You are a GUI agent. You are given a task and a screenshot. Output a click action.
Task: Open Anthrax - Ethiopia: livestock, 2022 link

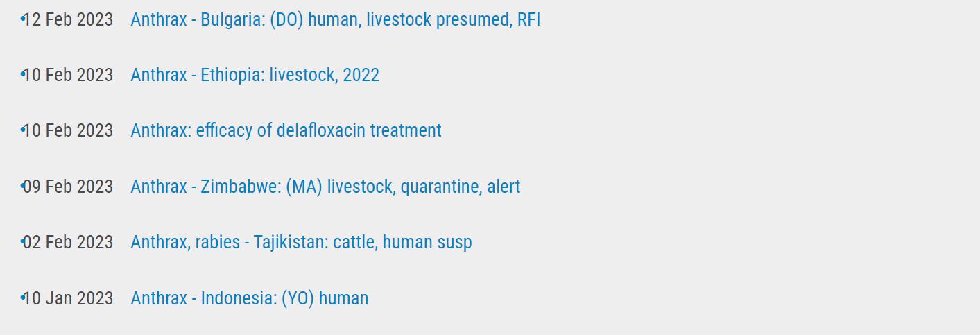(x=255, y=75)
